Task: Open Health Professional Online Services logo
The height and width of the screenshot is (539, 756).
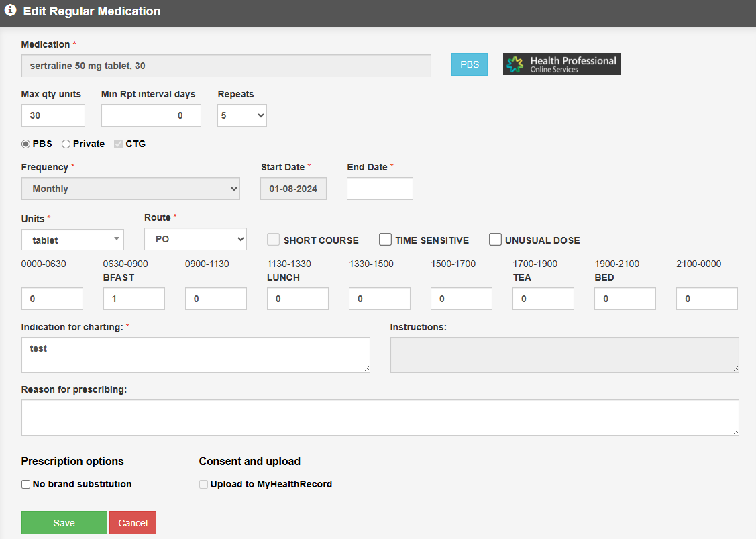Action: (561, 64)
